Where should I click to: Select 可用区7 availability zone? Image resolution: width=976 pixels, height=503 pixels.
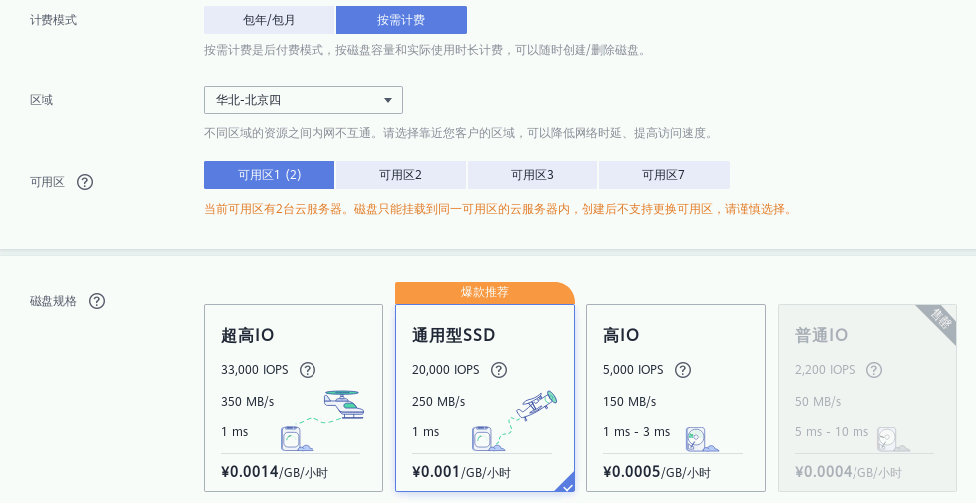663,175
